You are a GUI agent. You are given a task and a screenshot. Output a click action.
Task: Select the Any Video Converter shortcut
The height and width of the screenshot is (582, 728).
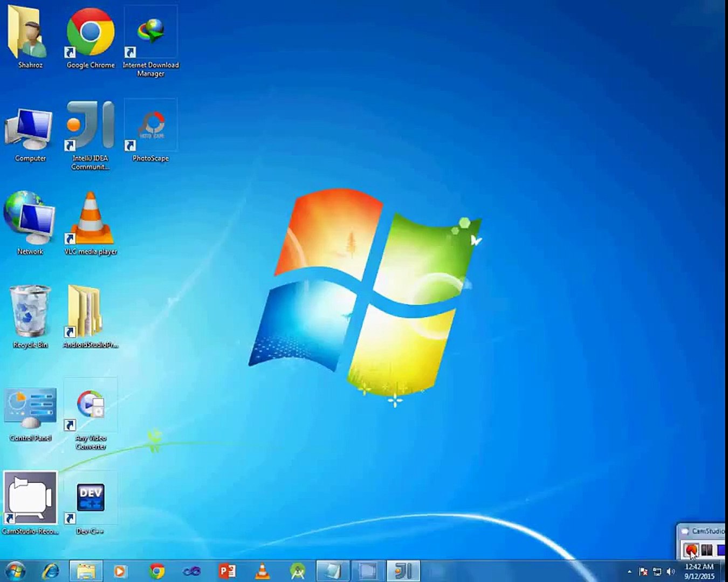91,415
